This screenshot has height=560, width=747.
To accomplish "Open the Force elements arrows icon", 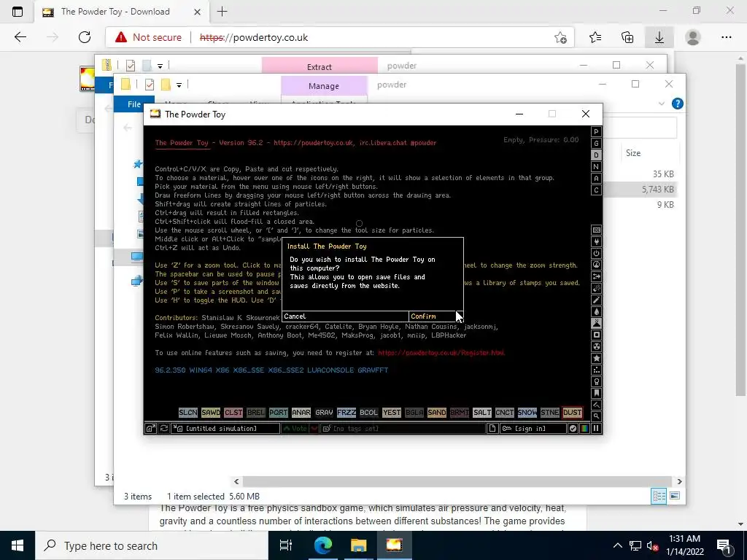I will [x=596, y=276].
